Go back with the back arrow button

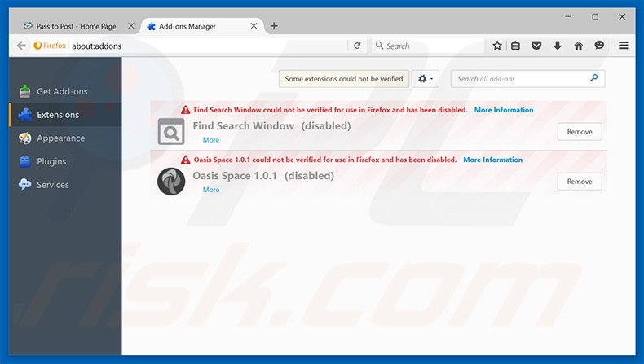pyautogui.click(x=21, y=46)
